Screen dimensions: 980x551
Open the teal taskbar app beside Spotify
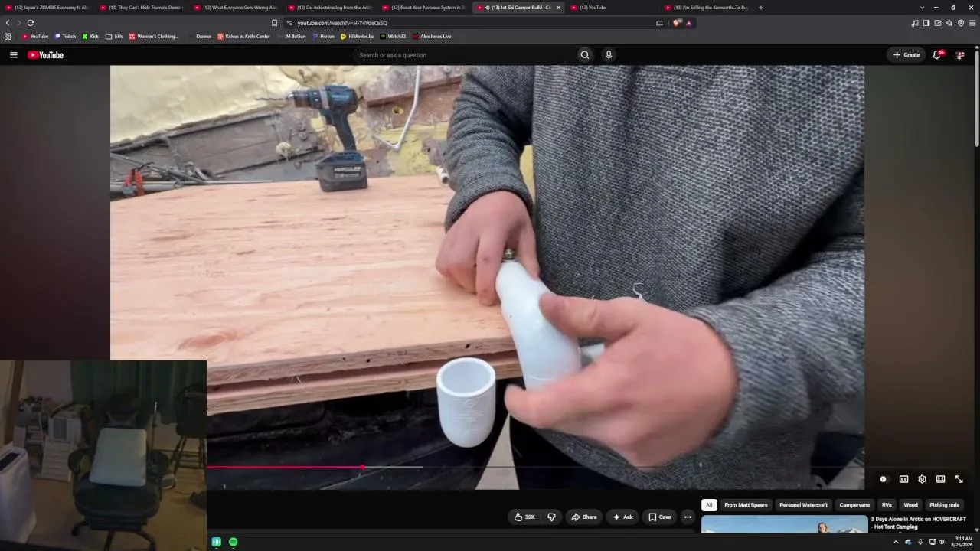(217, 542)
